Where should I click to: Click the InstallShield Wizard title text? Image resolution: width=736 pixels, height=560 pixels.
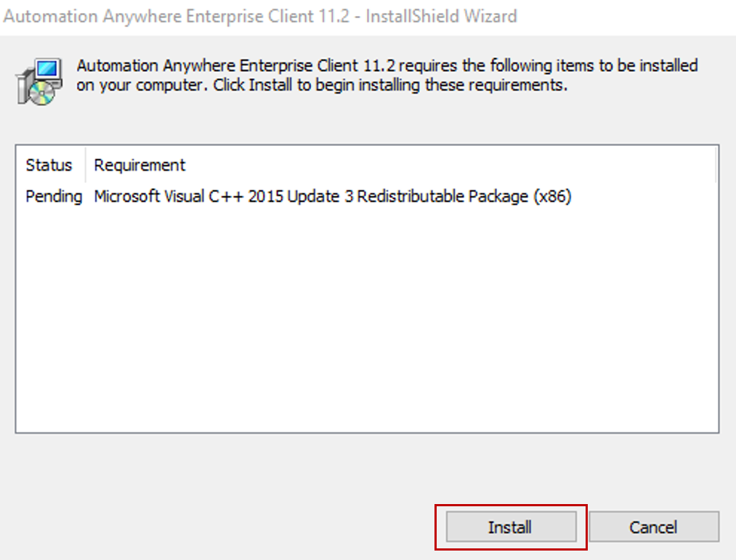[441, 16]
